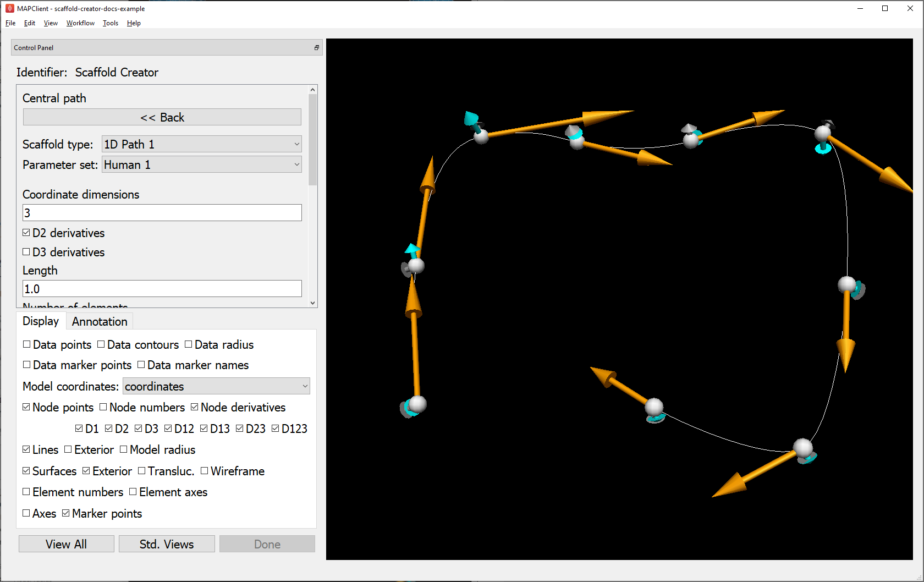The height and width of the screenshot is (582, 924).
Task: Open the File menu
Action: point(10,23)
